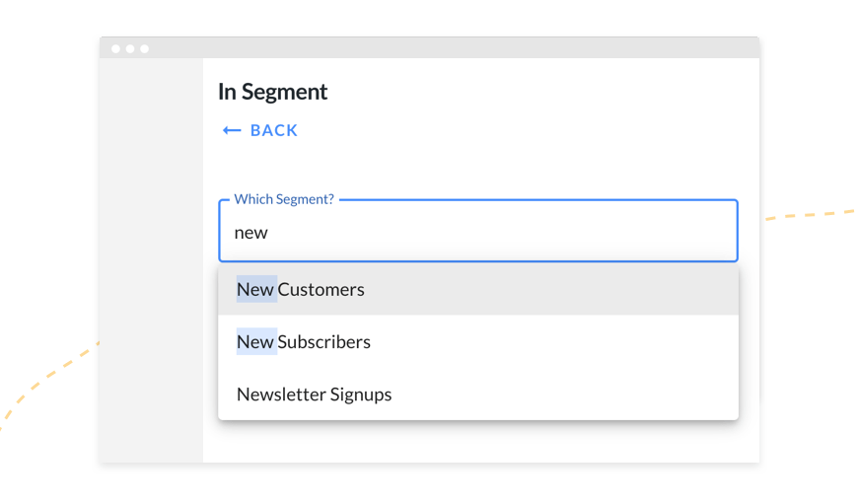Choose New Subscribers from the suggestions
The image size is (858, 504).
478,341
